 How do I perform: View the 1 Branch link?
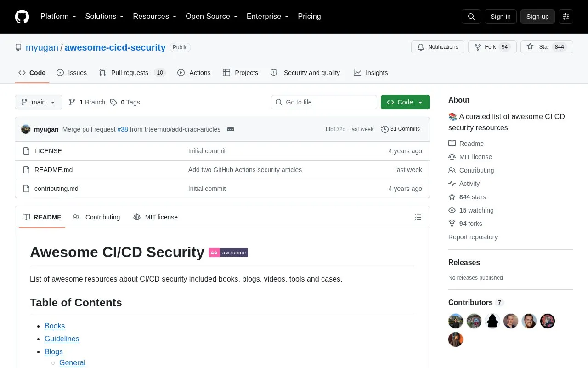tap(87, 102)
